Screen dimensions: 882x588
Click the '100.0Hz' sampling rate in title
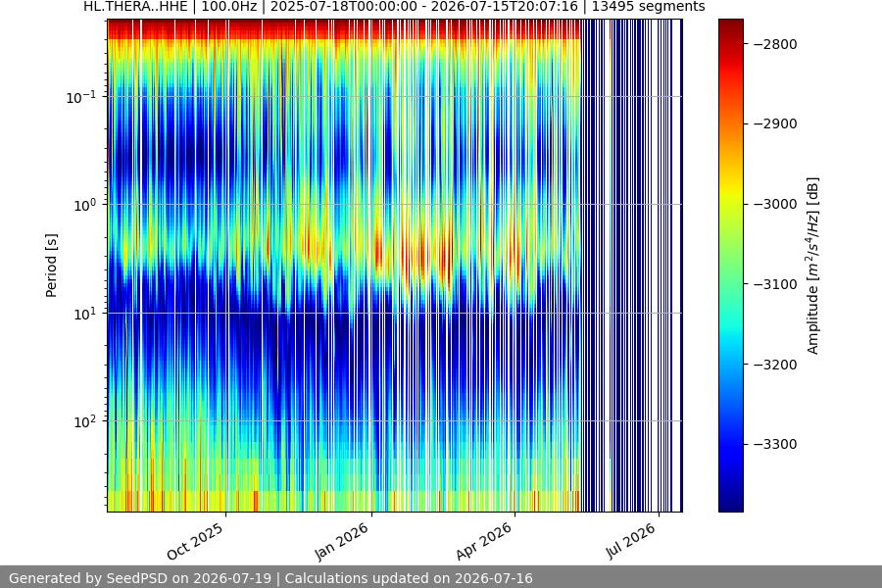[x=229, y=7]
